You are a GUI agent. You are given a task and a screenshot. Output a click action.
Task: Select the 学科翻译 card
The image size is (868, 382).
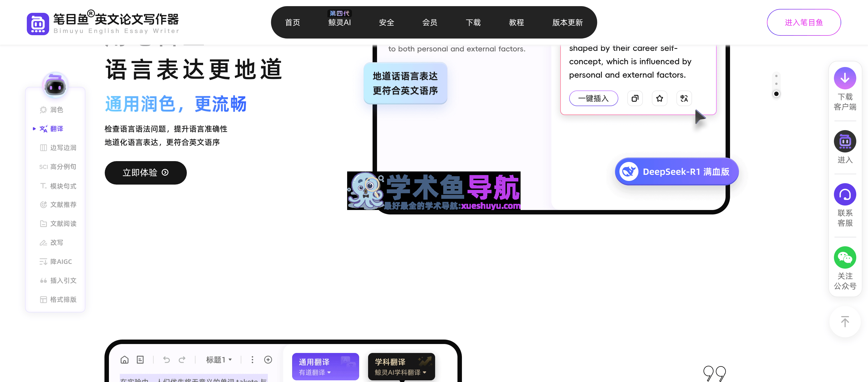point(401,367)
